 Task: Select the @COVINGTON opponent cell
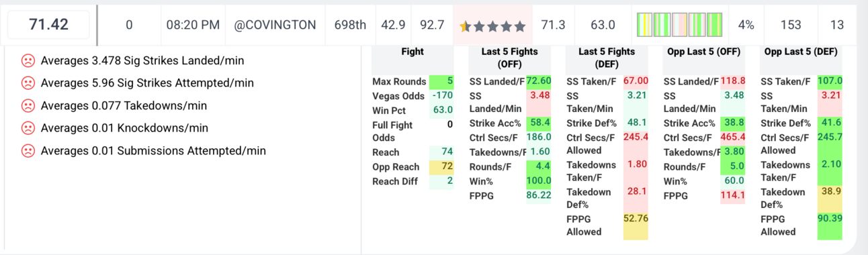click(275, 25)
